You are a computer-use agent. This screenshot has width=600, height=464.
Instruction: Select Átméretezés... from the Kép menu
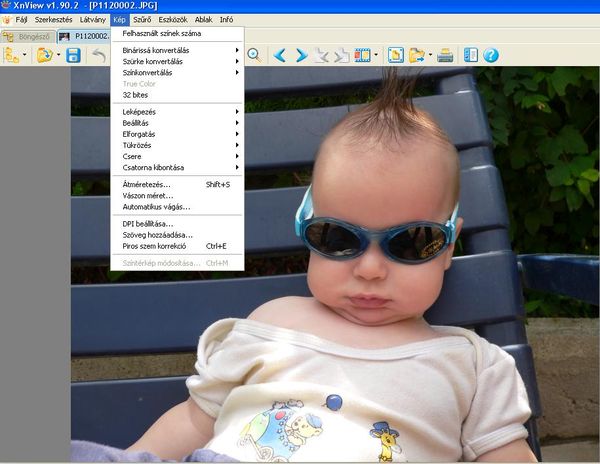point(147,184)
